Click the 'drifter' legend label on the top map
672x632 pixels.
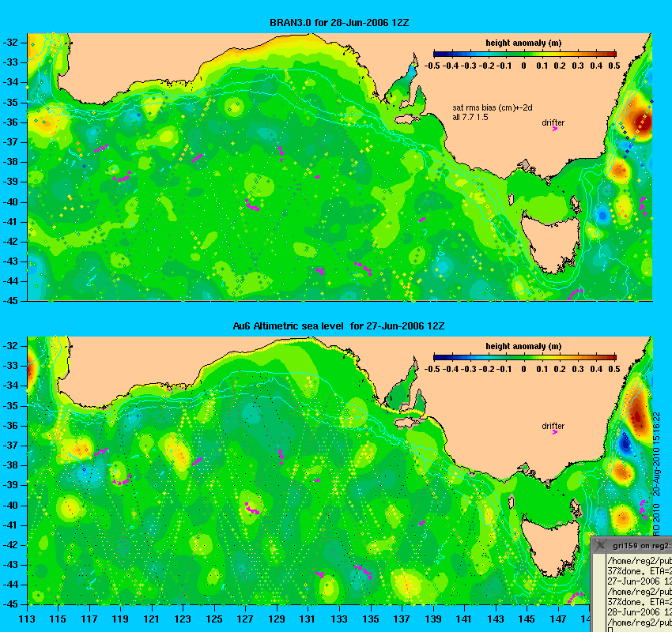pos(553,122)
